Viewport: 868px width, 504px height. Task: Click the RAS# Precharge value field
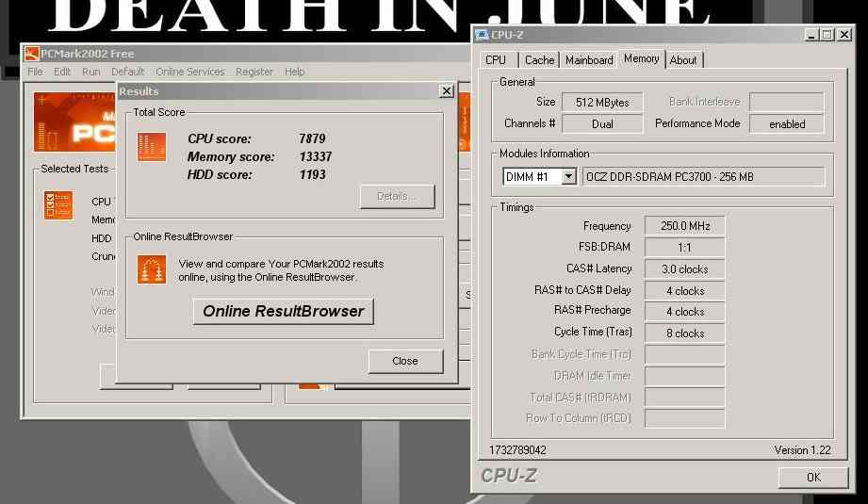pyautogui.click(x=685, y=312)
